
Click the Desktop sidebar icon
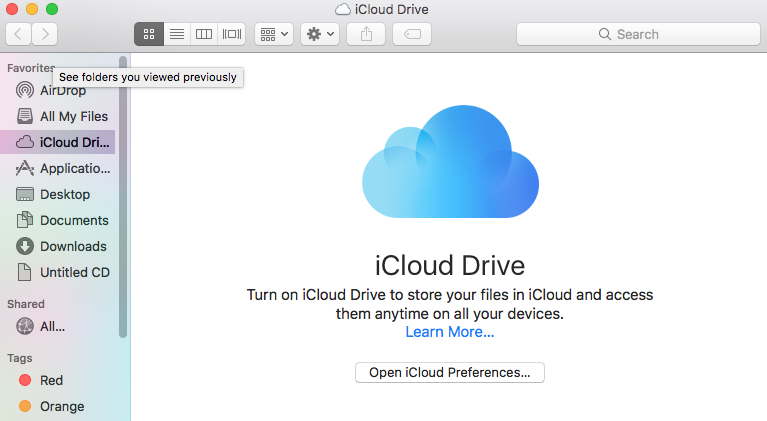(x=25, y=194)
